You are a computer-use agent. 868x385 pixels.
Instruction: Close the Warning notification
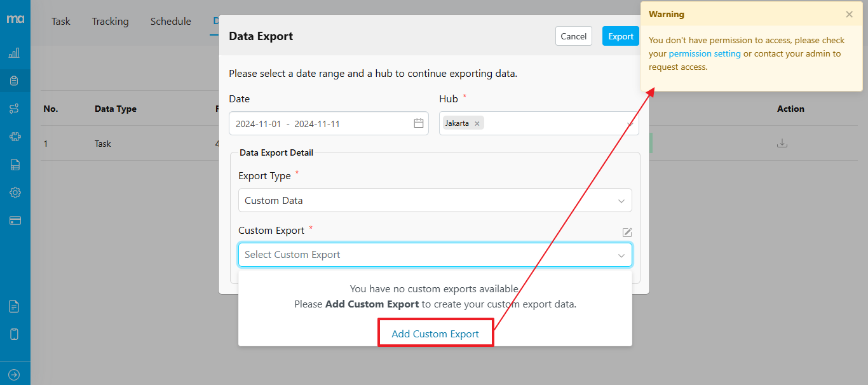point(849,15)
